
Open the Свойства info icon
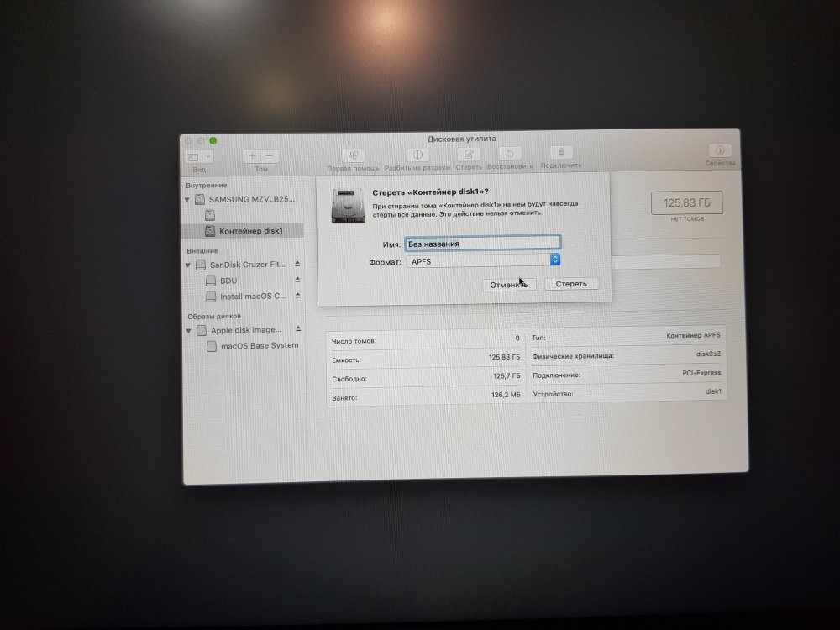(x=720, y=150)
